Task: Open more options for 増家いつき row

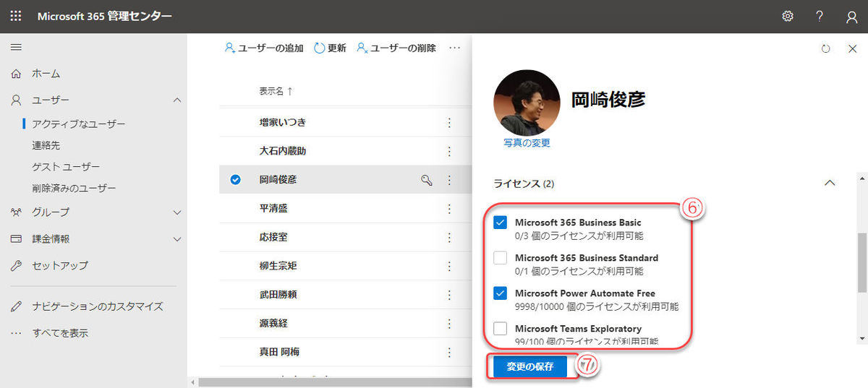Action: 449,123
